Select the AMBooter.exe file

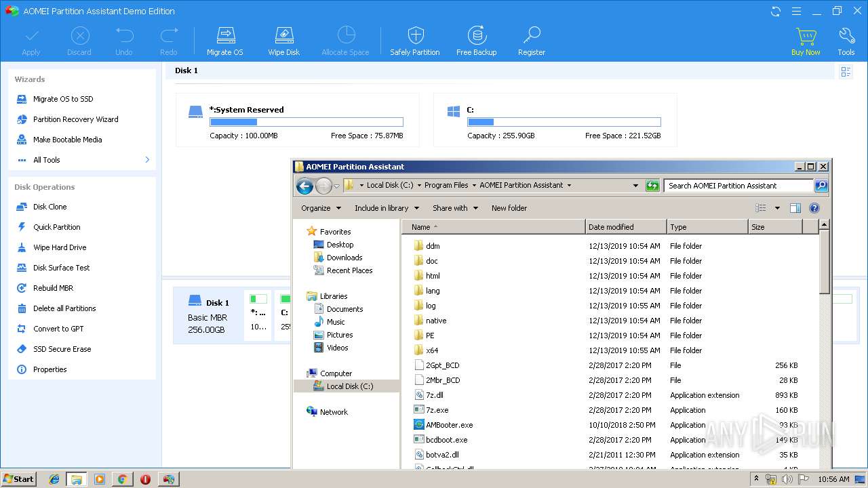[x=443, y=425]
